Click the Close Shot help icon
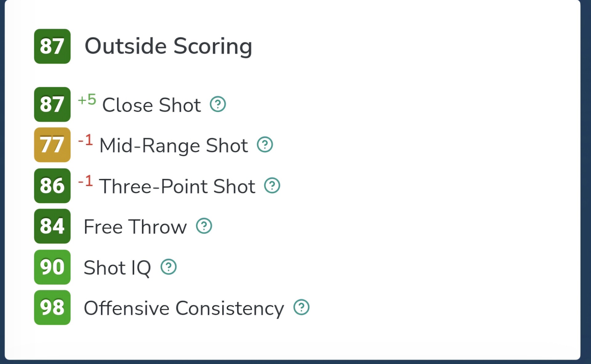Image resolution: width=591 pixels, height=364 pixels. click(x=218, y=104)
